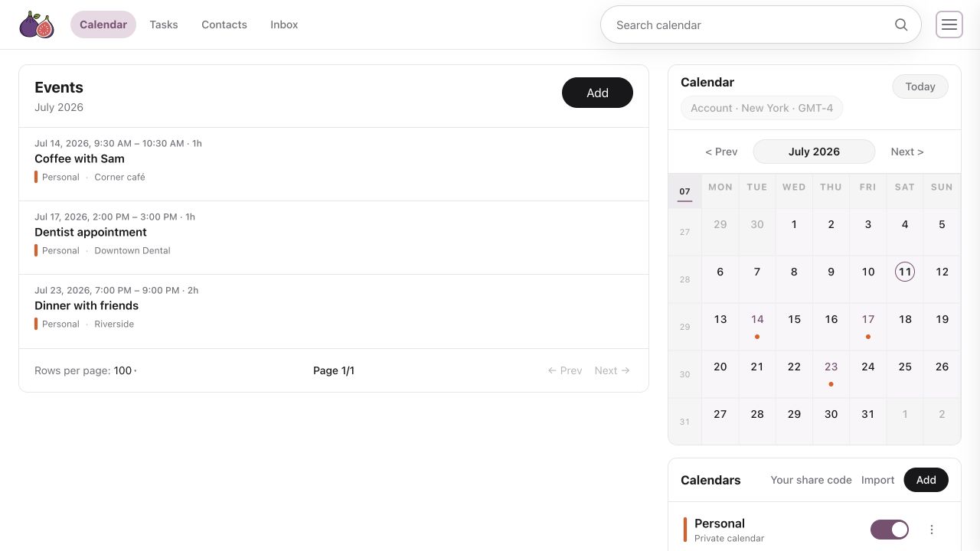Click week number 28
980x551 pixels.
[684, 279]
